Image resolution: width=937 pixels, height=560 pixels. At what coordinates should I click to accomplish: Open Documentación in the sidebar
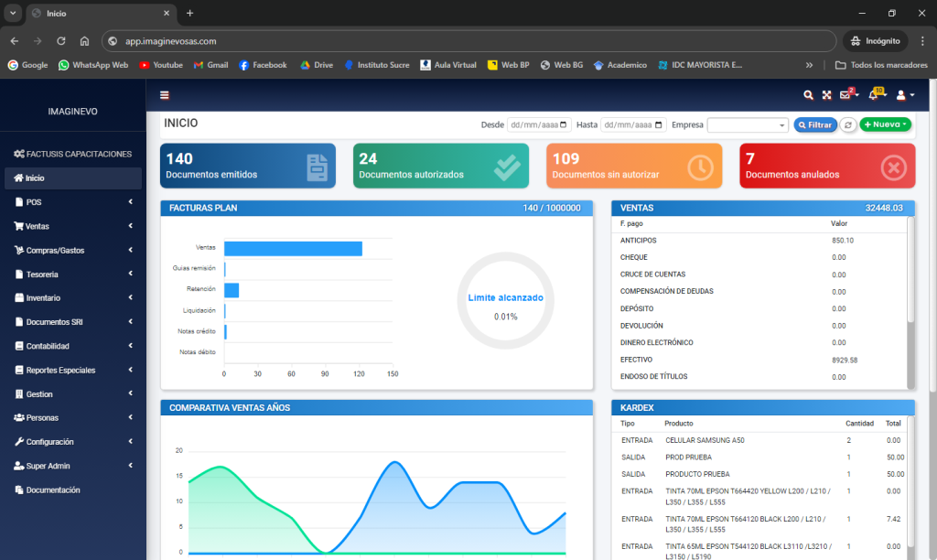[x=53, y=490]
